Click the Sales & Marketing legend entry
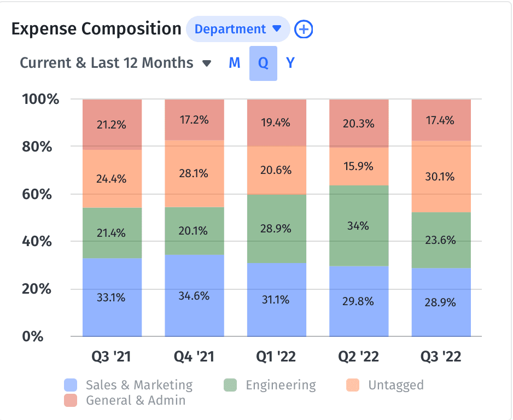Viewport: 513px width, 420px height. click(138, 385)
